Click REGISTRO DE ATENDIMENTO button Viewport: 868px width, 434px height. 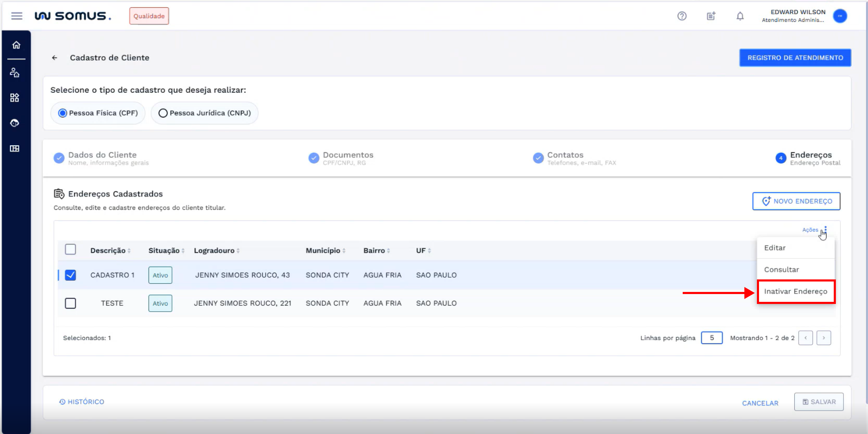pyautogui.click(x=795, y=58)
